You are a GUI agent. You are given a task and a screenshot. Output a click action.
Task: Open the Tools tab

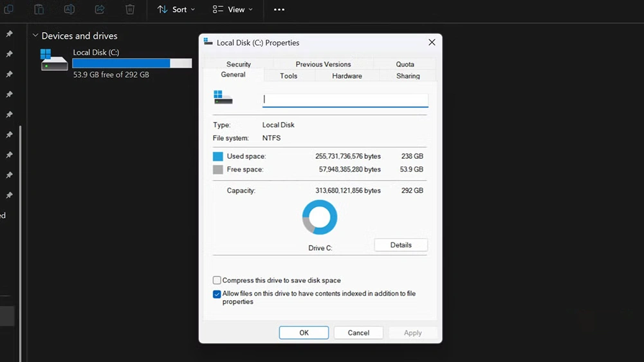click(x=289, y=76)
